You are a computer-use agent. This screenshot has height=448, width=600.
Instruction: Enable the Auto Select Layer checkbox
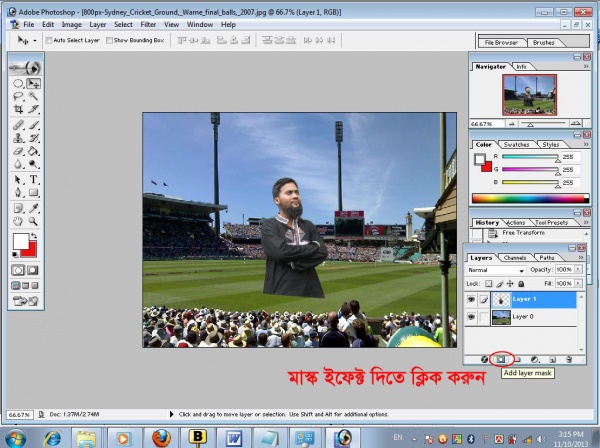click(47, 40)
